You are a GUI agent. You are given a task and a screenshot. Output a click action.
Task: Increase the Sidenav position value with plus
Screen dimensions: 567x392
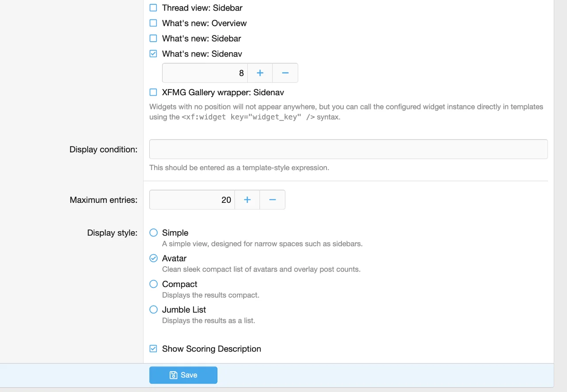260,73
